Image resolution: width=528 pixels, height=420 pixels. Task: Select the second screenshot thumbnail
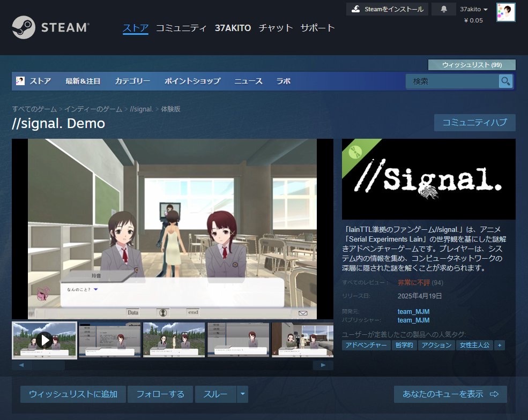click(109, 340)
